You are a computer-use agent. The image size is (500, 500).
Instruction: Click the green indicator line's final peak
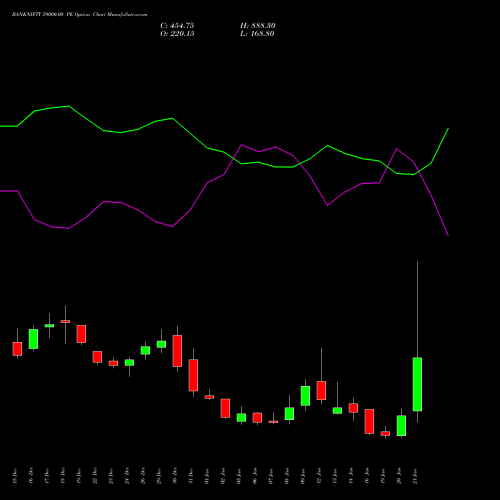pos(448,129)
